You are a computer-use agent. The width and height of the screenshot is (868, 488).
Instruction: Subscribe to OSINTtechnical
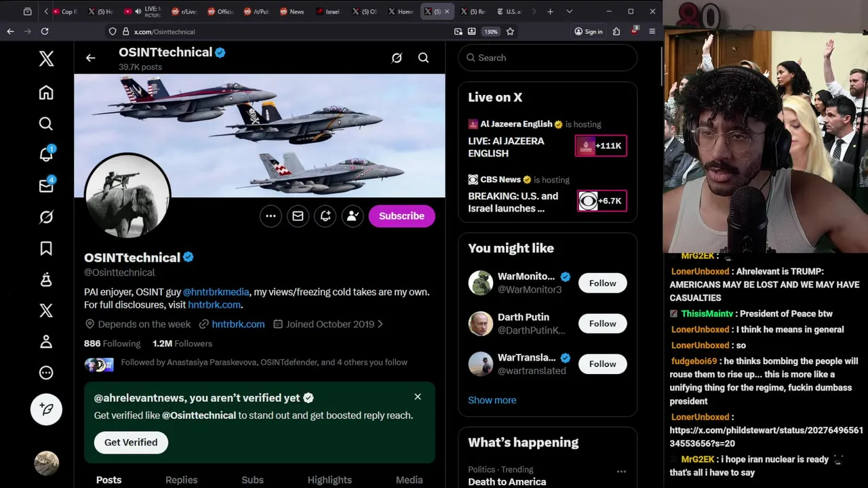401,216
